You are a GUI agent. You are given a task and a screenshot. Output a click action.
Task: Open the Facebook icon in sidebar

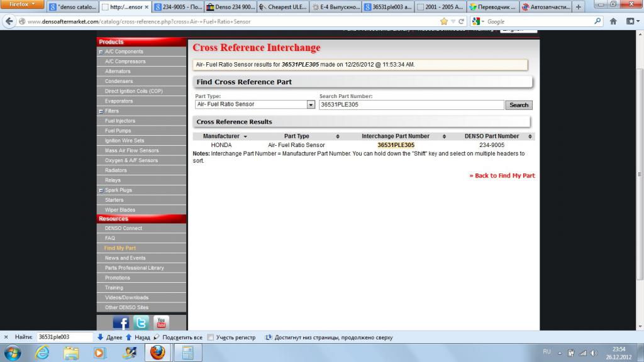(121, 323)
